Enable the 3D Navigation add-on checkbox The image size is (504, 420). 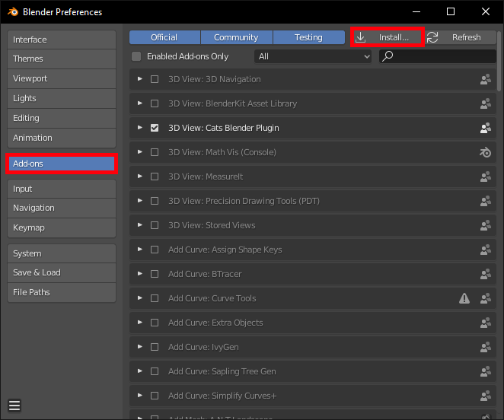pyautogui.click(x=155, y=79)
